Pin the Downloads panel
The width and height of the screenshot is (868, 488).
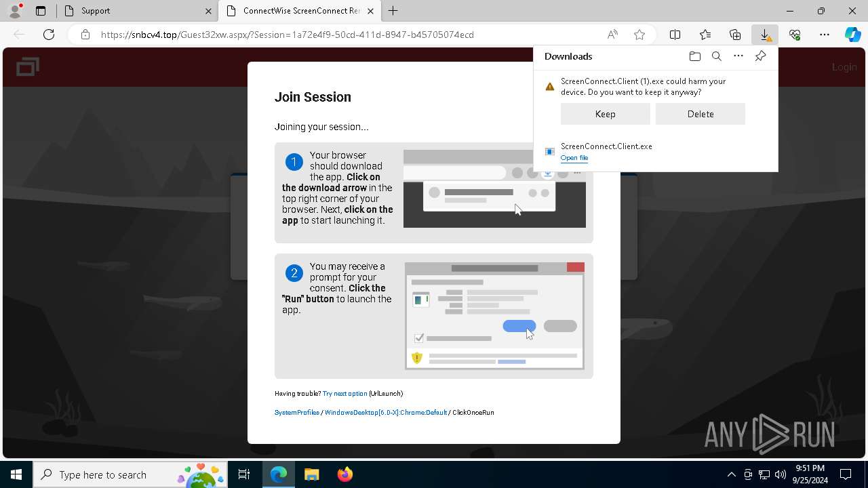[761, 56]
